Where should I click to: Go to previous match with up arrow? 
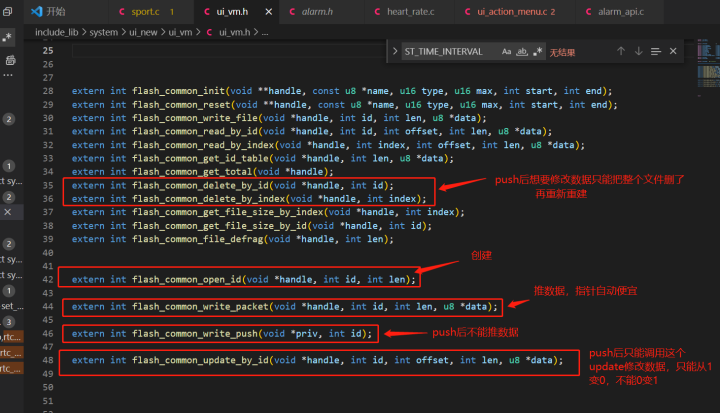(621, 51)
